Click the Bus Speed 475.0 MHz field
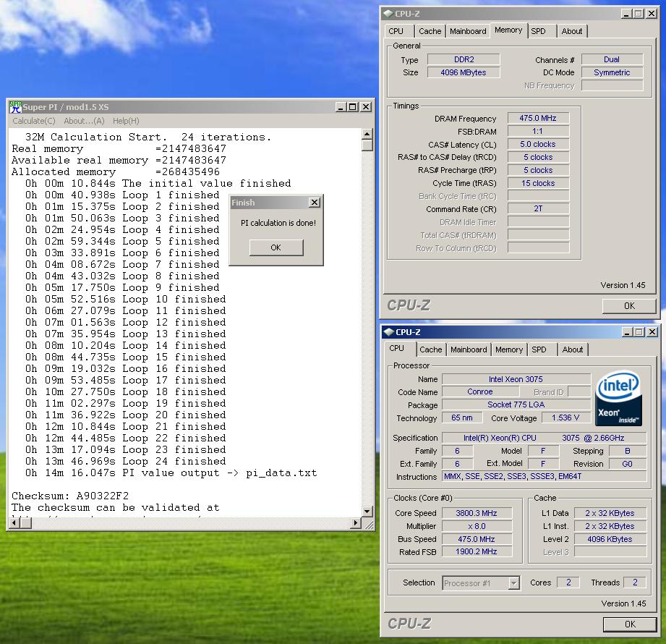The width and height of the screenshot is (666, 644). pyautogui.click(x=477, y=539)
